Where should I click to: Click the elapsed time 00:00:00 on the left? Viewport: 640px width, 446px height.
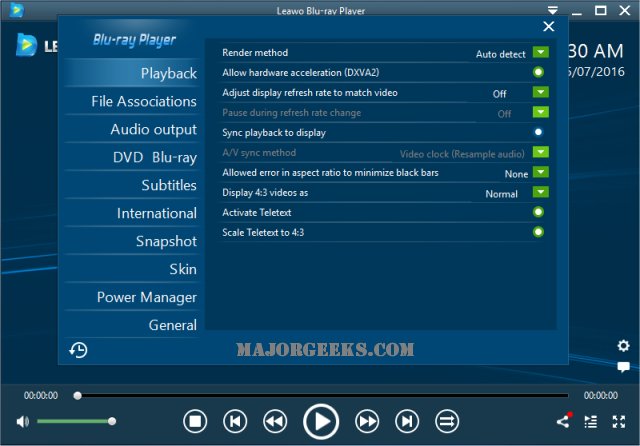point(41,395)
